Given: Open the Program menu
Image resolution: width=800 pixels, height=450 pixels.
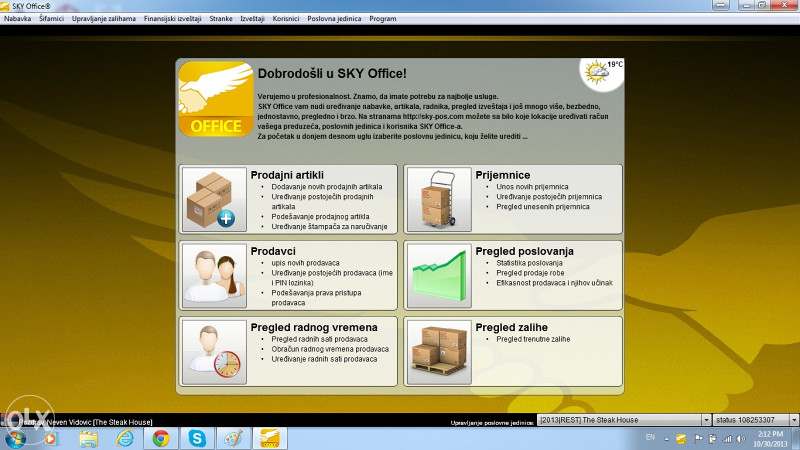Looking at the screenshot, I should point(383,19).
